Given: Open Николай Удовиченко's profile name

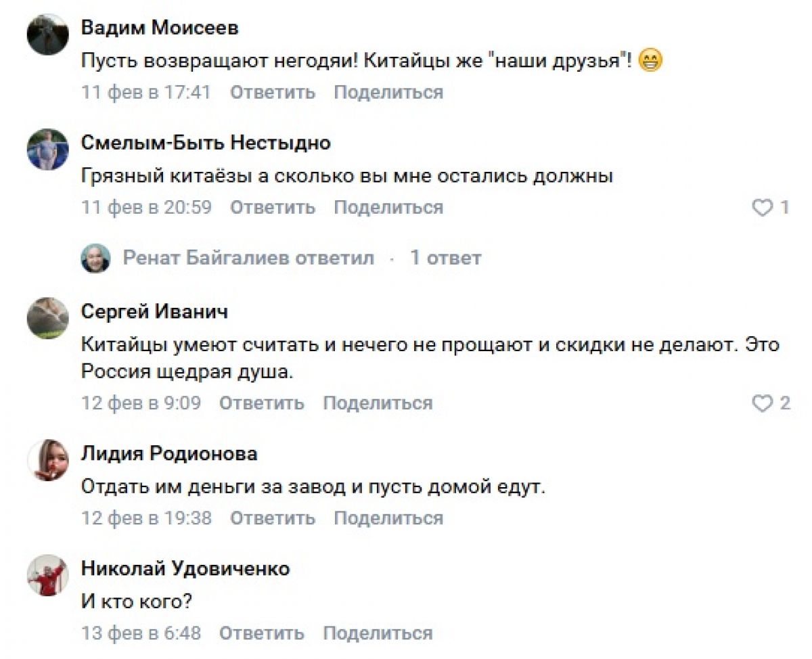Looking at the screenshot, I should [x=185, y=568].
